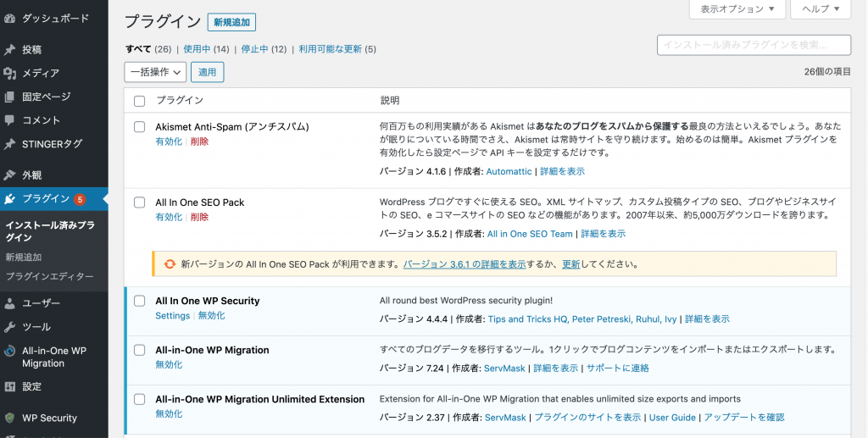Open the 一括操作 bulk actions dropdown

tap(155, 73)
